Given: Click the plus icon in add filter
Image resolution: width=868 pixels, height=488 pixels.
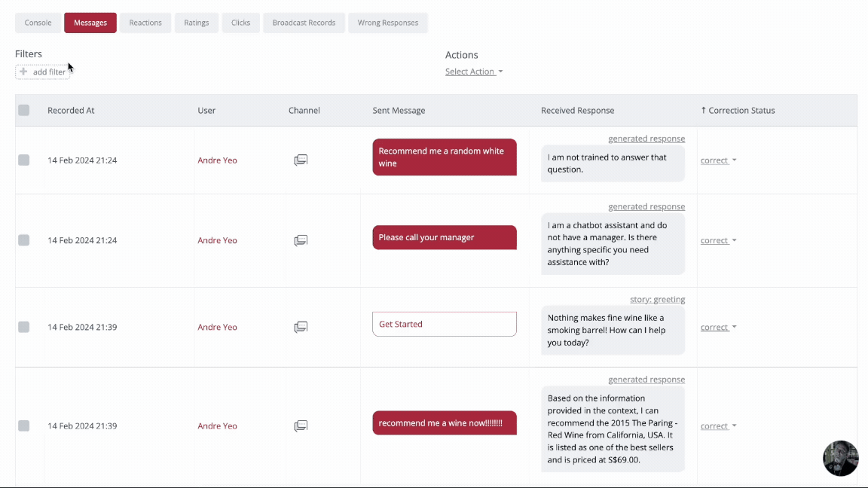Looking at the screenshot, I should (23, 72).
